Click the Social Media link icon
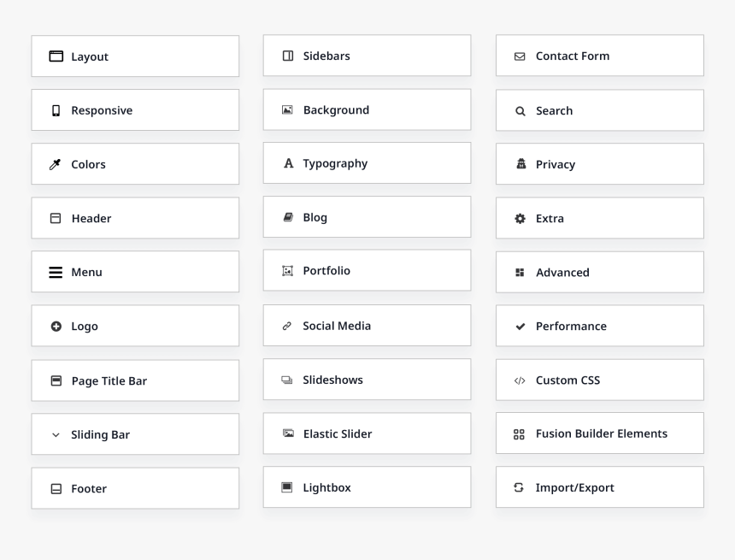This screenshot has width=735, height=560. (287, 326)
